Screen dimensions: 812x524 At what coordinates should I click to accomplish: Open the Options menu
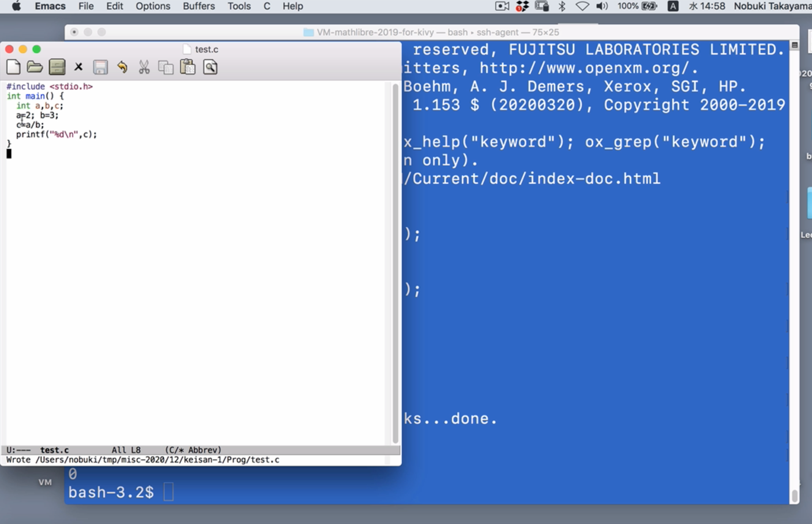(x=153, y=6)
